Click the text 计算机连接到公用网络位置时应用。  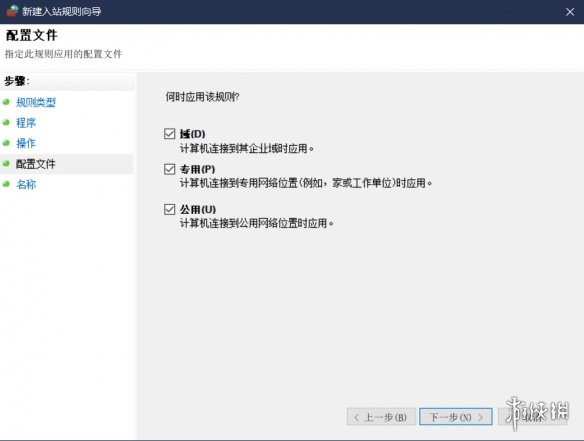(257, 223)
